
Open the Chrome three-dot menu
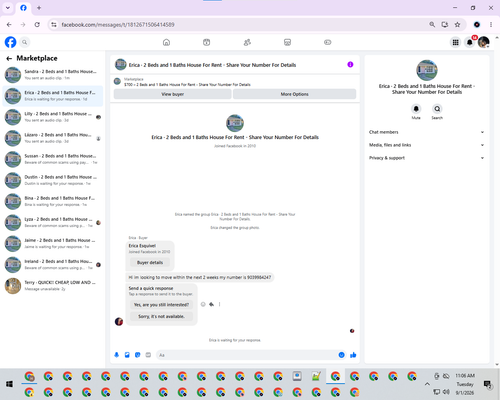[x=491, y=25]
